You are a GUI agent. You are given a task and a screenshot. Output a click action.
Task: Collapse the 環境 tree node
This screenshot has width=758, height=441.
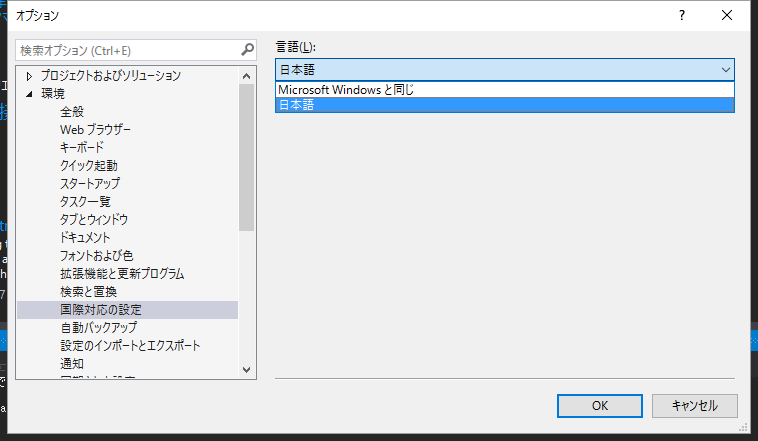tap(29, 94)
